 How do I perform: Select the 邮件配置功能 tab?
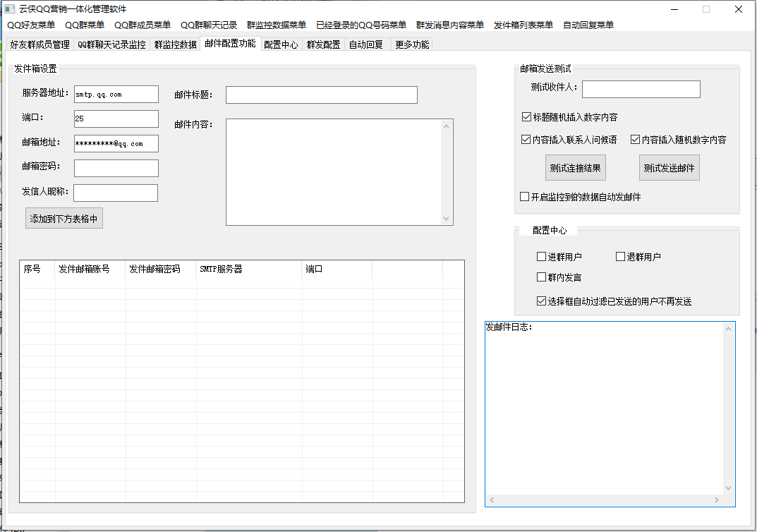(230, 44)
